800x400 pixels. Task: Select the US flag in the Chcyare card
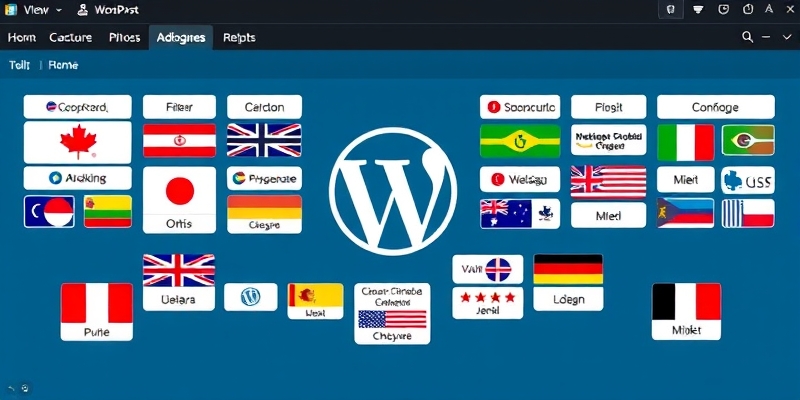(392, 319)
